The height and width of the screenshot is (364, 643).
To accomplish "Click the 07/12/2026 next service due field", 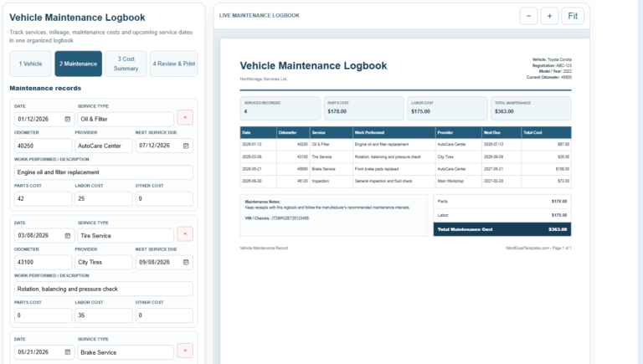I will tap(164, 146).
